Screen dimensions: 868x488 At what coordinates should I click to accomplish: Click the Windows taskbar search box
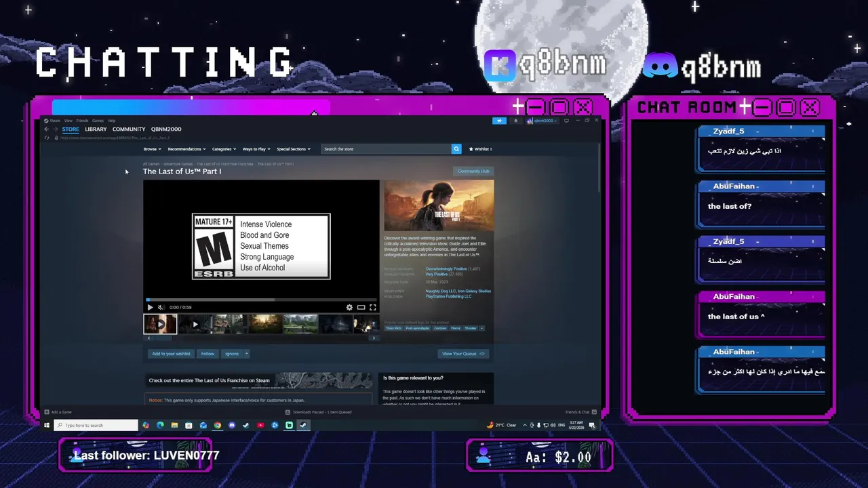(96, 425)
